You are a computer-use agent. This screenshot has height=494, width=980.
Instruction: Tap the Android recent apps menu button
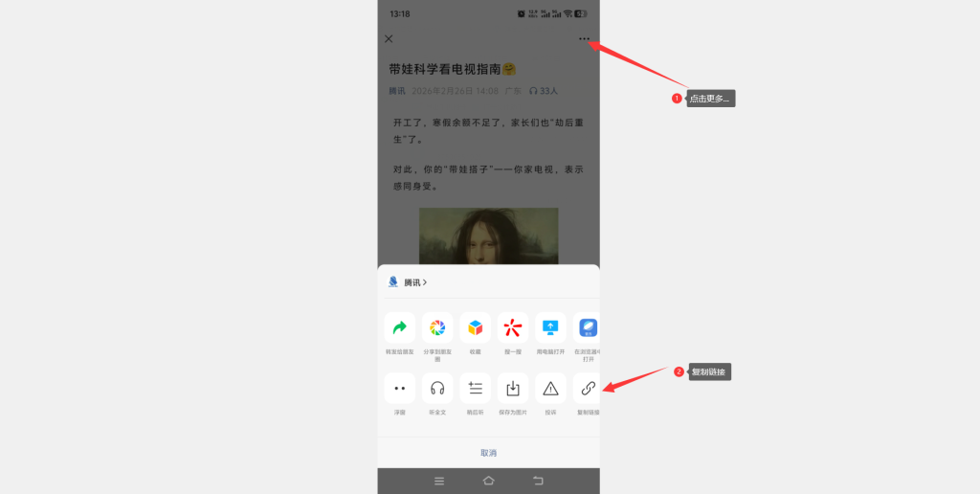point(439,481)
